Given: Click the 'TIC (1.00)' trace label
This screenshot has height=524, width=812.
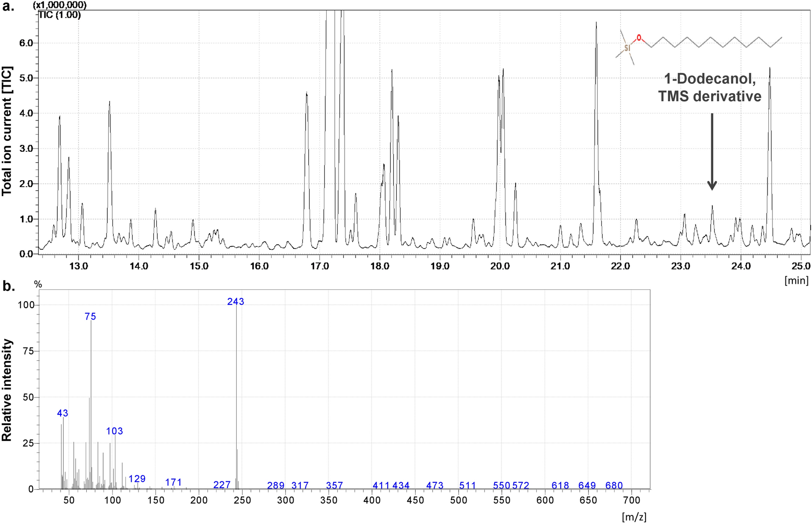Looking at the screenshot, I should point(60,15).
